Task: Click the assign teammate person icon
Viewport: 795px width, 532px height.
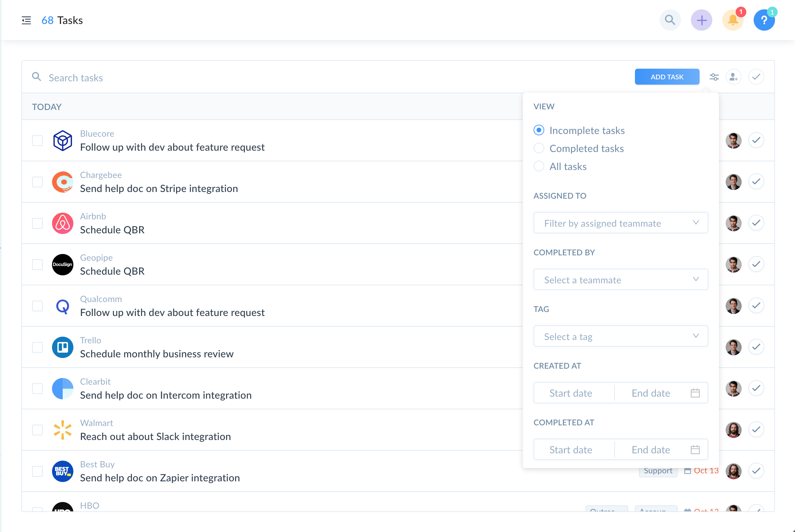Action: coord(733,77)
